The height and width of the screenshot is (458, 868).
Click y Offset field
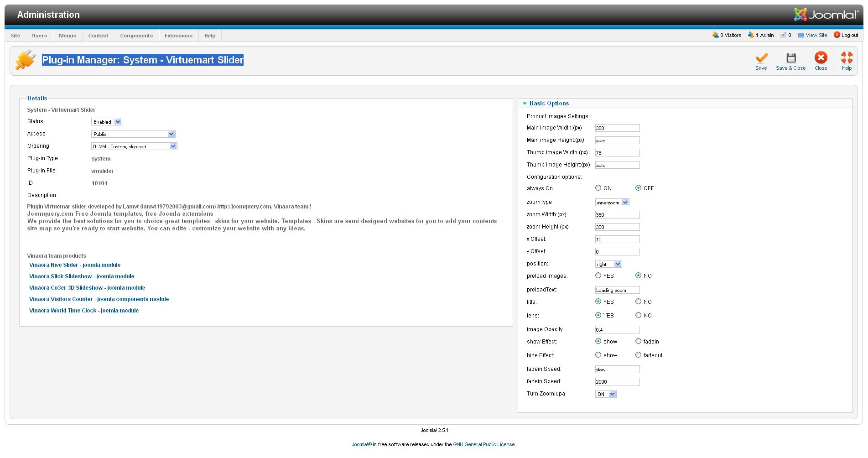[617, 252]
